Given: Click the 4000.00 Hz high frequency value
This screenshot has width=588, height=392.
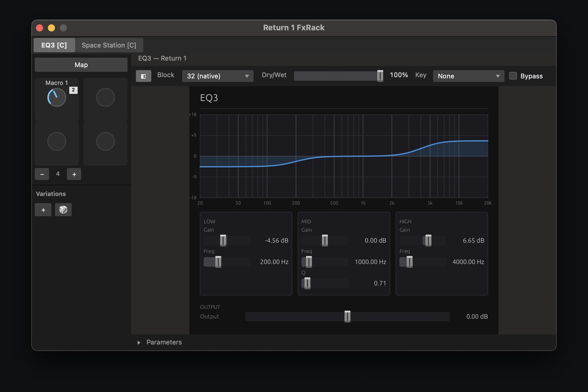Looking at the screenshot, I should point(468,262).
